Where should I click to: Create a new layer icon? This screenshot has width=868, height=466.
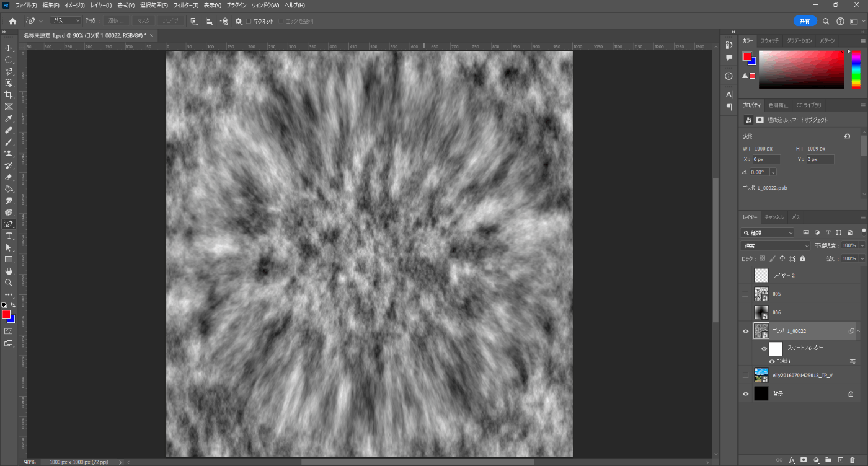pyautogui.click(x=841, y=460)
